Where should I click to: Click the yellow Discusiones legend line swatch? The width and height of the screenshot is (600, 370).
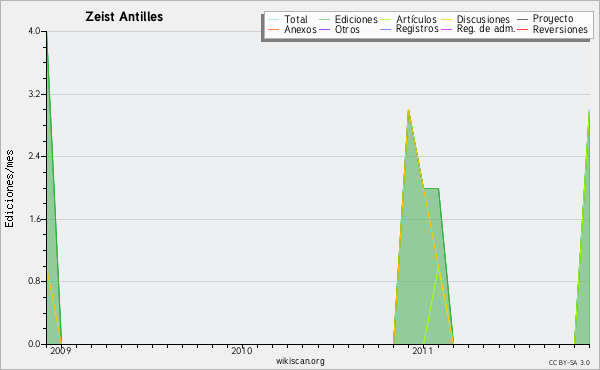click(x=447, y=20)
